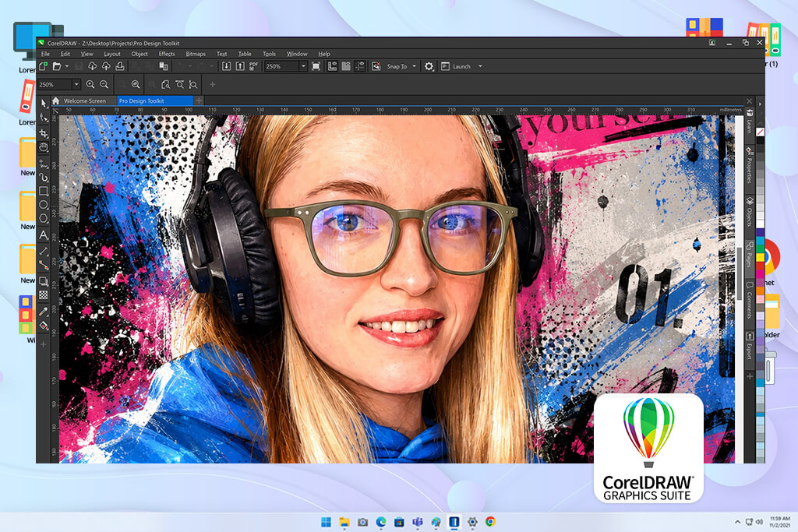Screen dimensions: 798x532
Task: Click the property bar zoom value field
Action: pyautogui.click(x=55, y=84)
